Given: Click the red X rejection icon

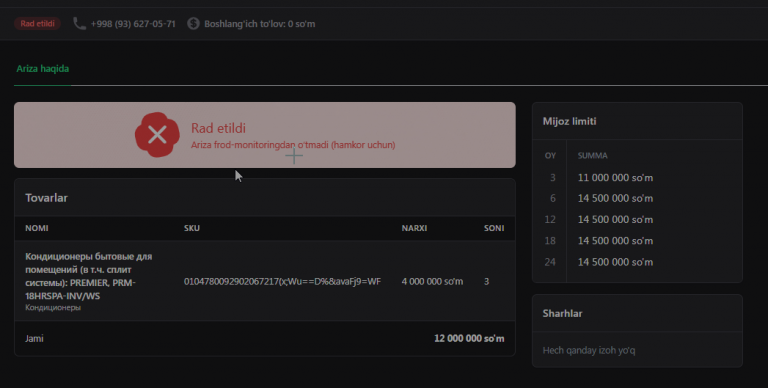Looking at the screenshot, I should (x=157, y=135).
